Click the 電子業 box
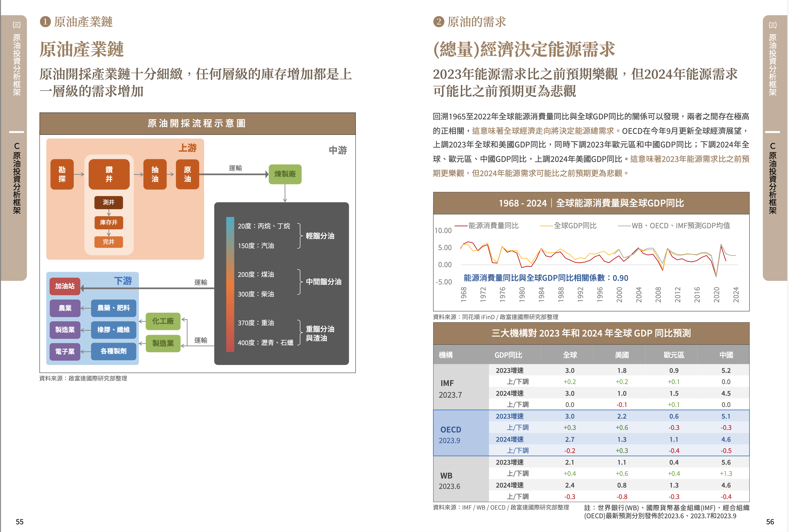 pyautogui.click(x=65, y=352)
